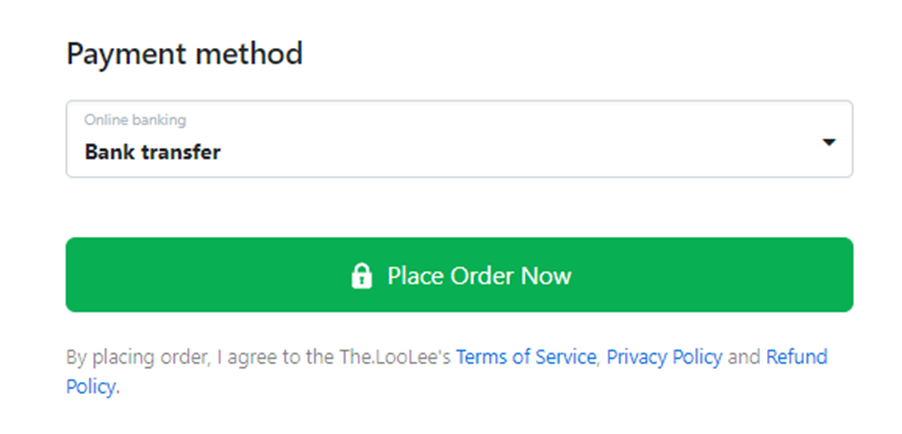Open the Terms of Service link

point(526,357)
